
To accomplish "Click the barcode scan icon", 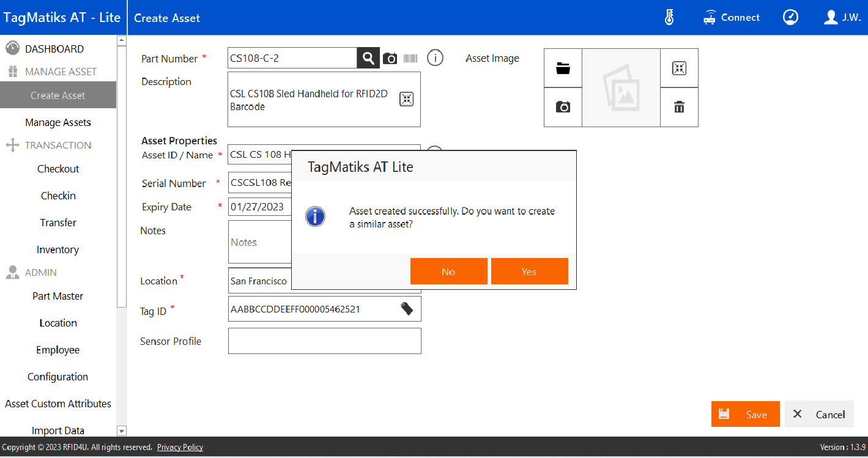I will point(410,59).
